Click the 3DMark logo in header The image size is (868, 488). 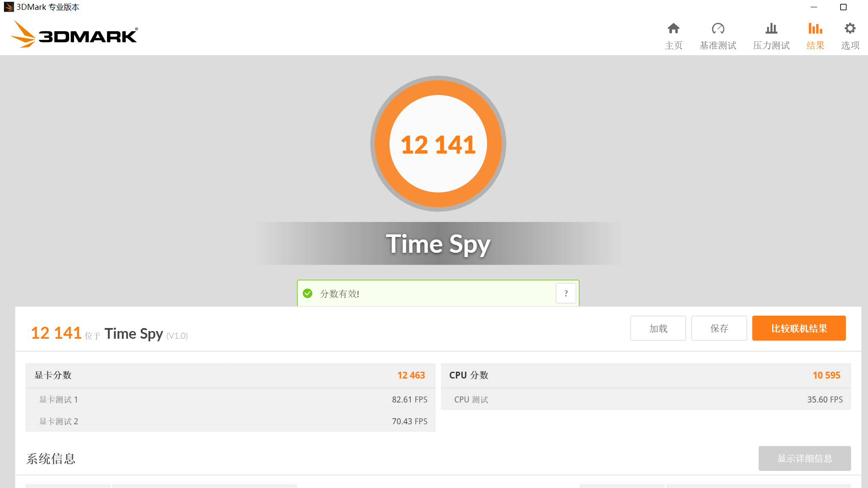(74, 34)
